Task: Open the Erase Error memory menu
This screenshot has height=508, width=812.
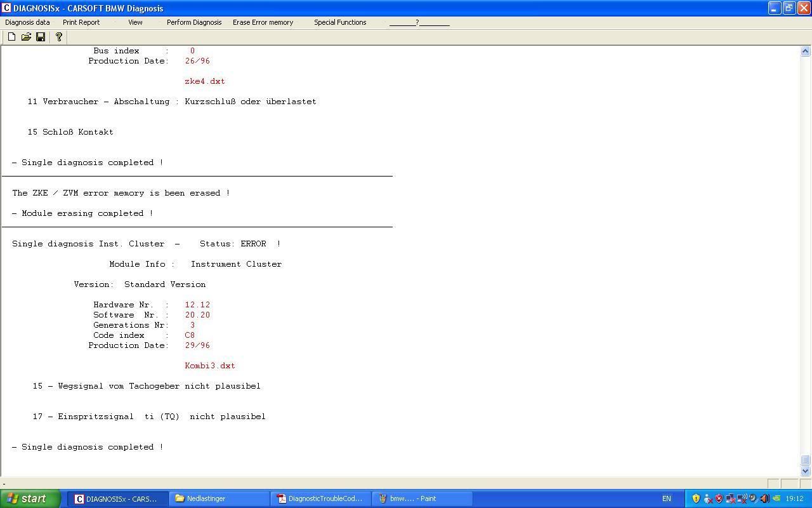Action: pyautogui.click(x=263, y=22)
